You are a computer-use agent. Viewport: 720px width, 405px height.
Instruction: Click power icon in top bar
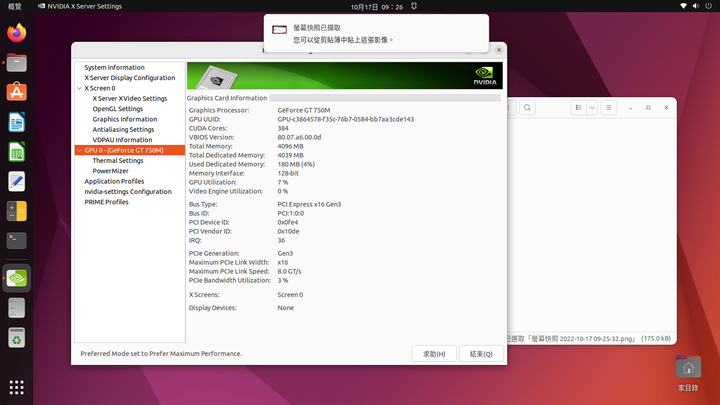click(709, 6)
